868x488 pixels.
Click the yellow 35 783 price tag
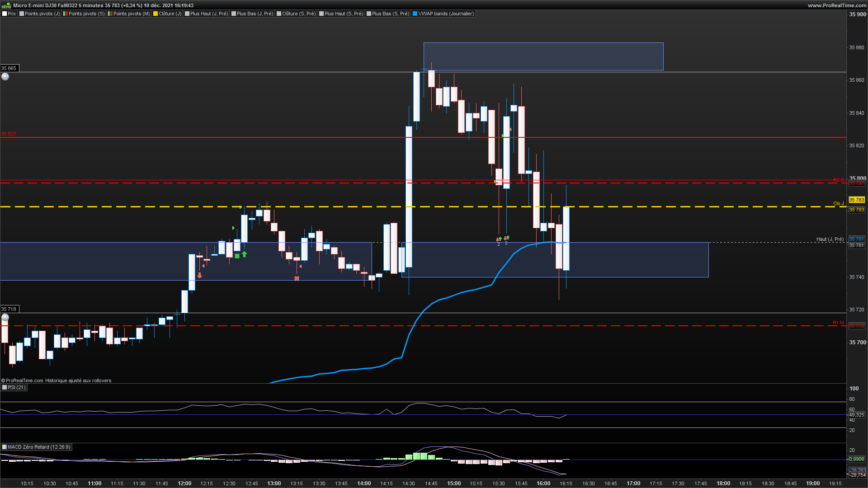click(856, 200)
